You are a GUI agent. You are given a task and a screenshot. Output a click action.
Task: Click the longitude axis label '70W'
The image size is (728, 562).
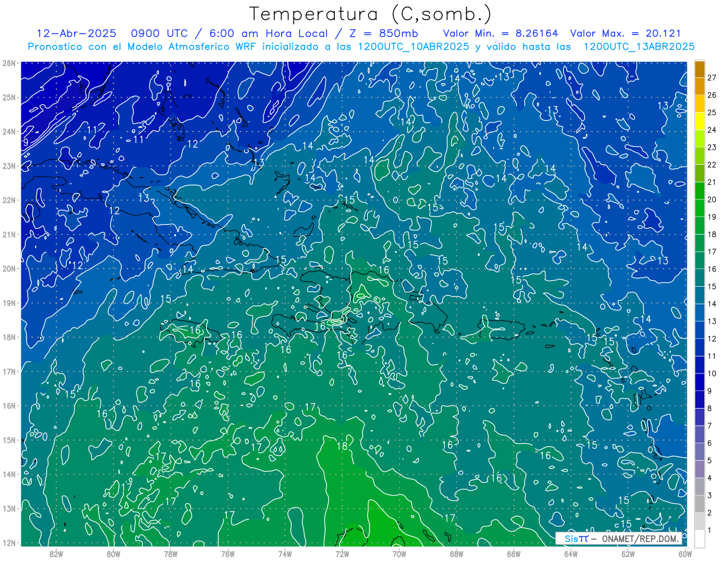point(399,554)
